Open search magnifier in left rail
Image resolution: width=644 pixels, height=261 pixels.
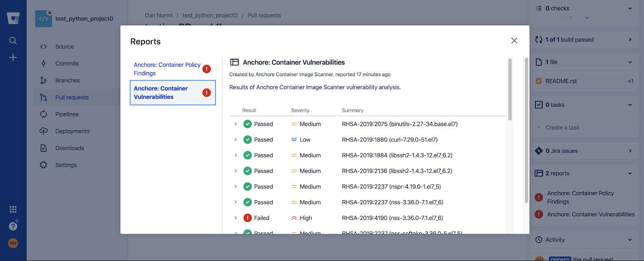[x=13, y=41]
